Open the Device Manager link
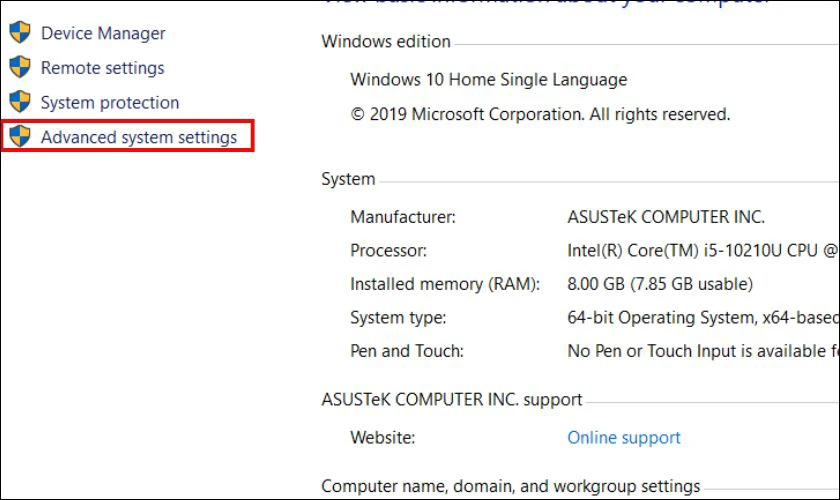Viewport: 840px width, 500px height. (103, 33)
